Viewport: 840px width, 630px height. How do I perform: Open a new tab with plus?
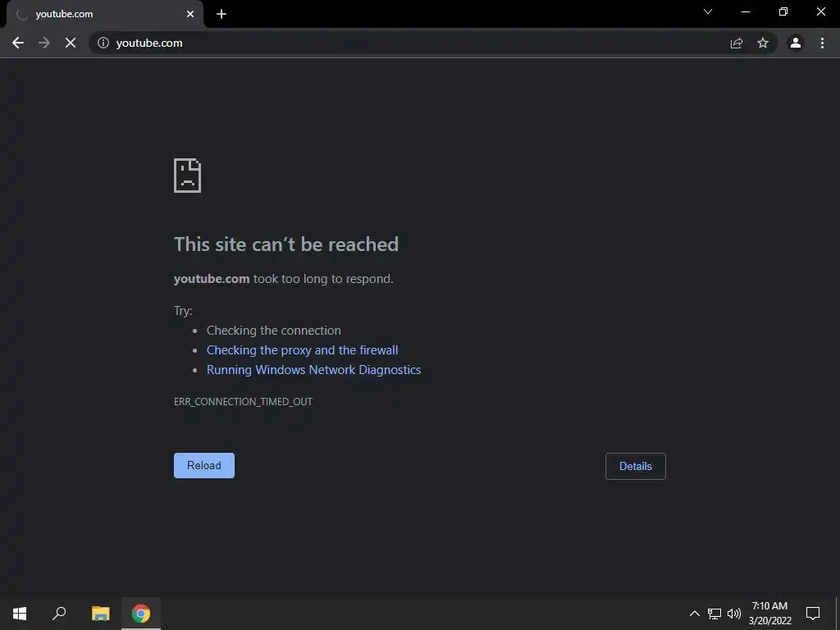coord(221,14)
